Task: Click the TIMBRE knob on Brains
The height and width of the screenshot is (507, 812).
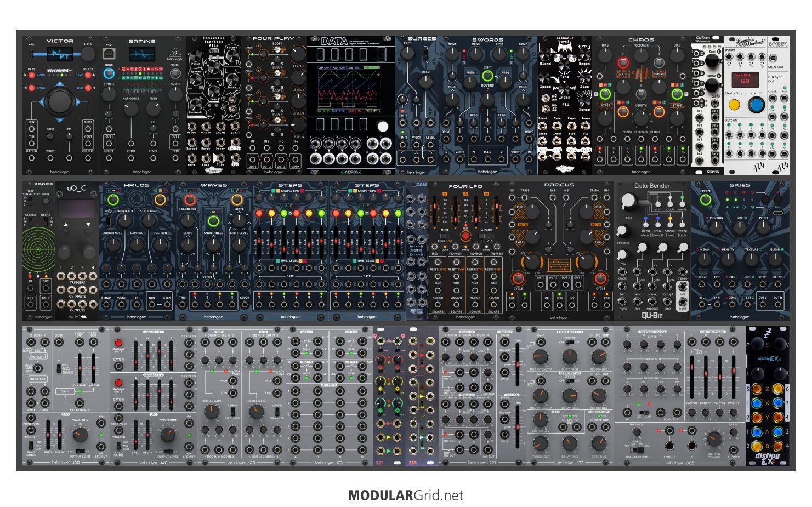Action: [109, 94]
